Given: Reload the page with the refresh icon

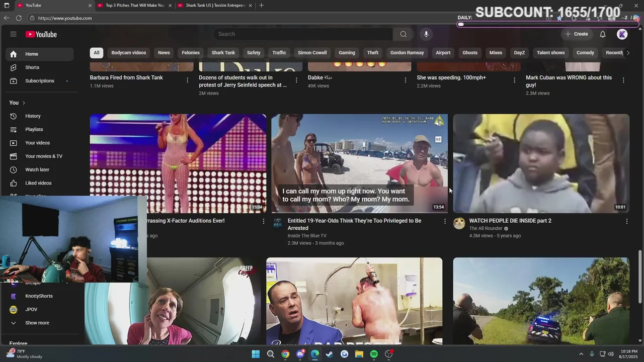Looking at the screenshot, I should (x=19, y=18).
